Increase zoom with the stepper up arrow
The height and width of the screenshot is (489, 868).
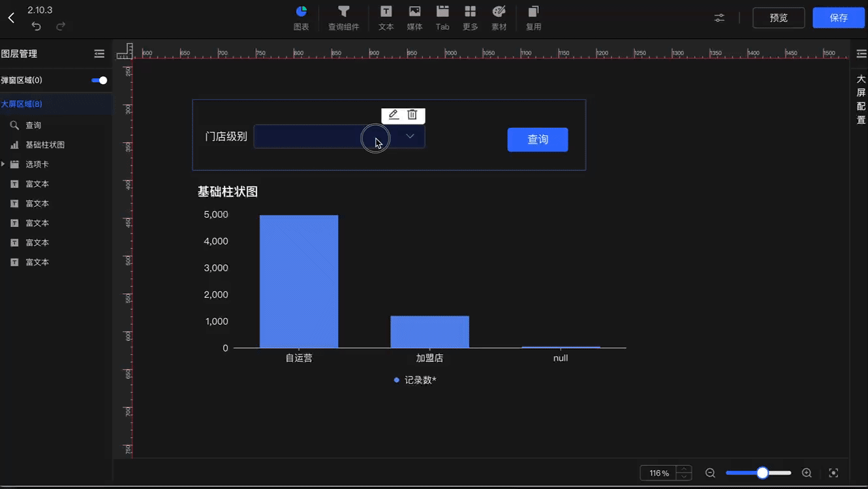coord(684,469)
